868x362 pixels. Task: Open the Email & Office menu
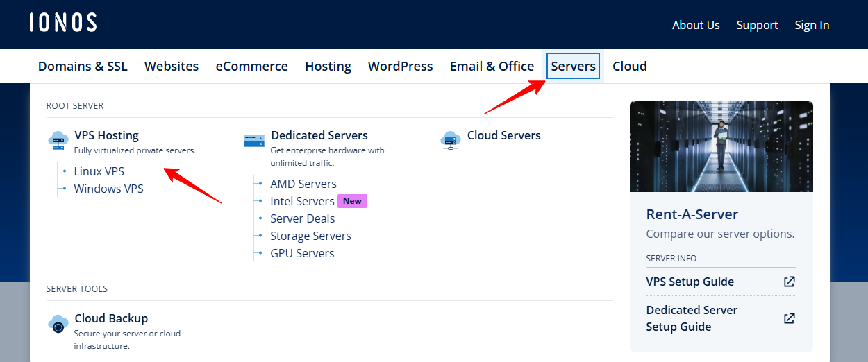tap(492, 67)
